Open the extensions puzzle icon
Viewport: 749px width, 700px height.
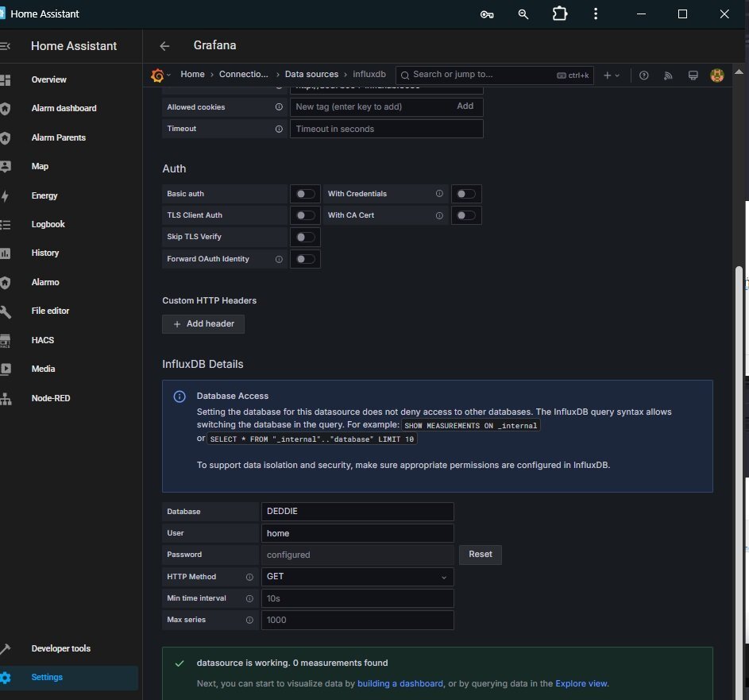(560, 14)
